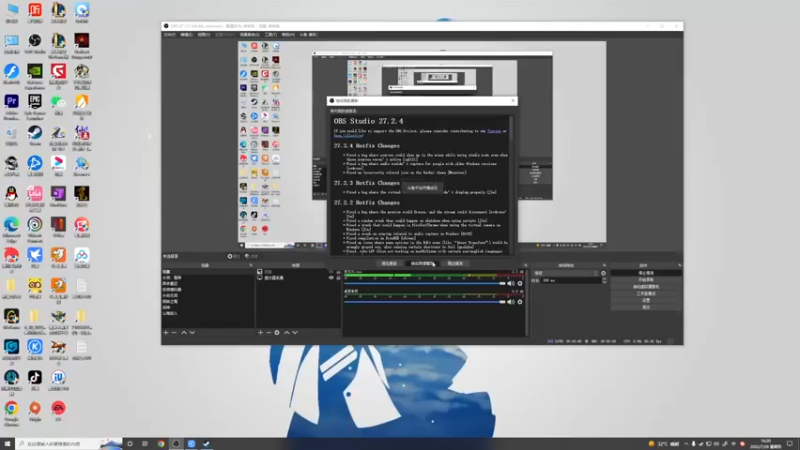
Task: Undock the Scenes panel
Action: click(x=251, y=265)
